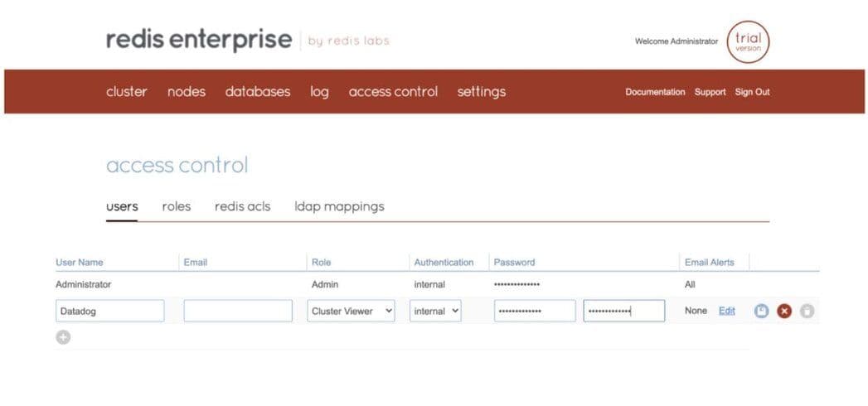Open the Role dropdown showing Cluster Viewer
The height and width of the screenshot is (406, 868).
point(352,312)
